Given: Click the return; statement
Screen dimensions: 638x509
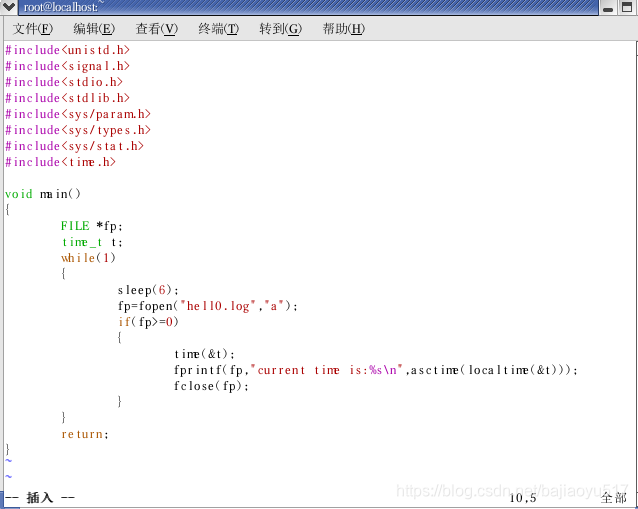Looking at the screenshot, I should (85, 435).
